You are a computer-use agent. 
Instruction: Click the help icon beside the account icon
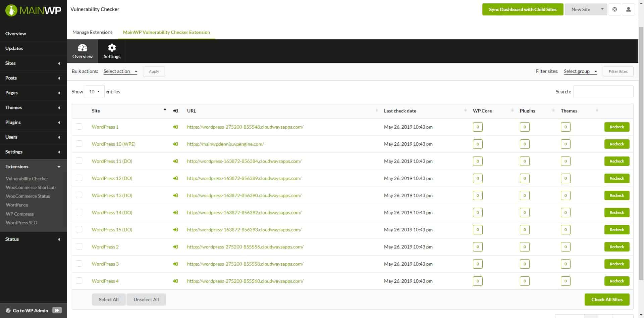614,9
